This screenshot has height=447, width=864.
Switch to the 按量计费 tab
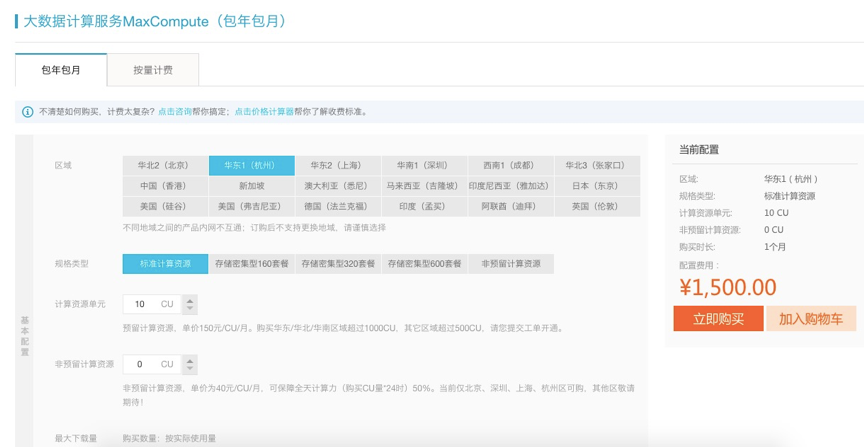click(x=153, y=70)
